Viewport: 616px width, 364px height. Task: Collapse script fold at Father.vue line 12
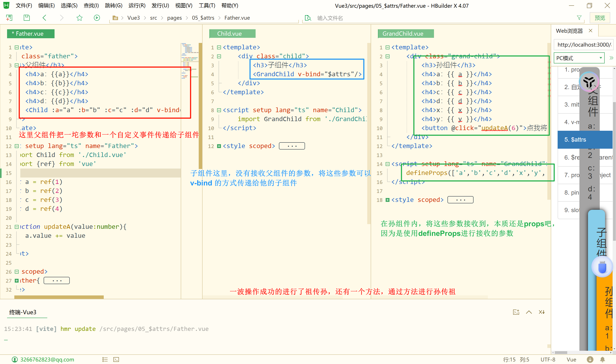pos(17,146)
